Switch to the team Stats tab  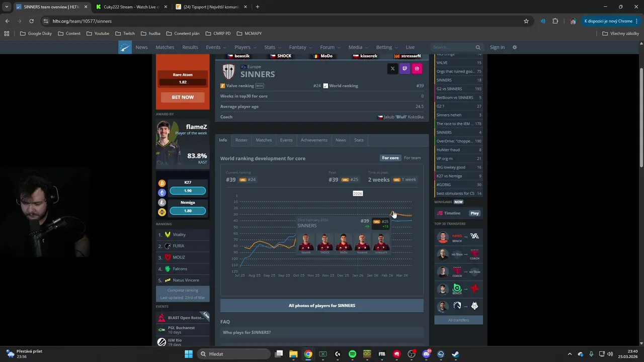pyautogui.click(x=359, y=140)
